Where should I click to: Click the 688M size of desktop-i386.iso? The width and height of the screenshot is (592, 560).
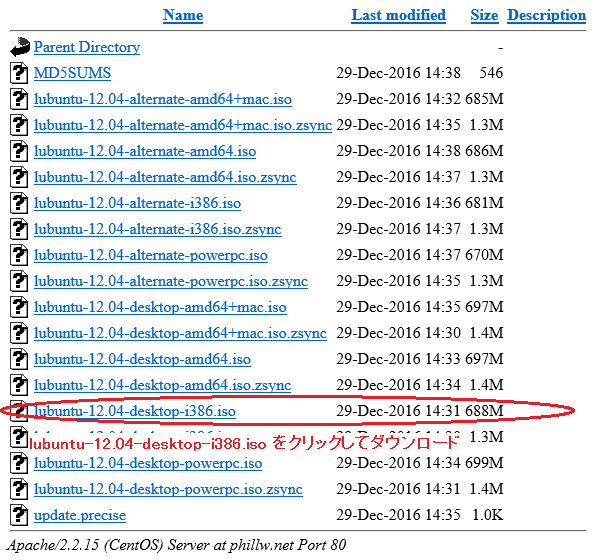point(484,411)
